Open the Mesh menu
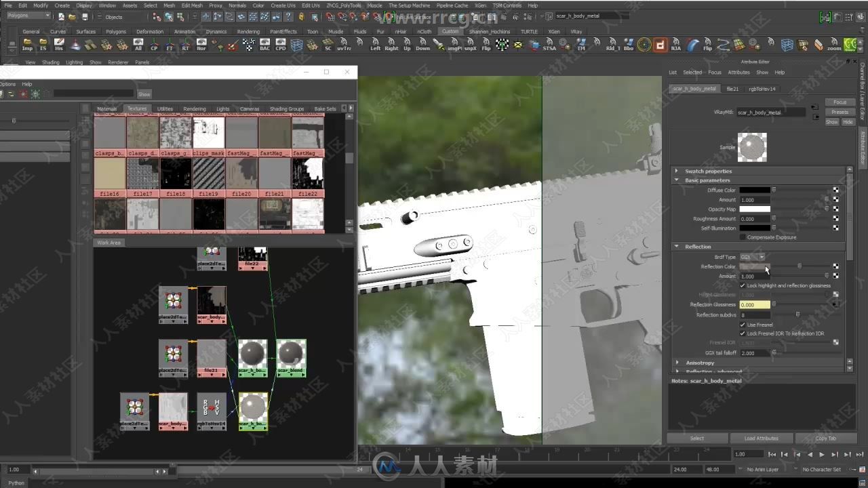 (x=169, y=5)
